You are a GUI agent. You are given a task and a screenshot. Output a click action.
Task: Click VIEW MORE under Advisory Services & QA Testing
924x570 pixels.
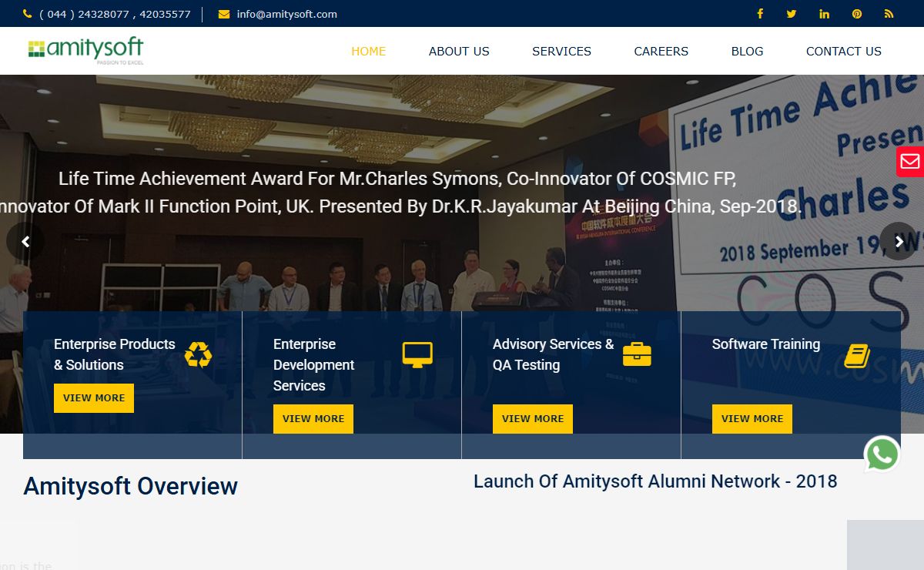click(533, 419)
